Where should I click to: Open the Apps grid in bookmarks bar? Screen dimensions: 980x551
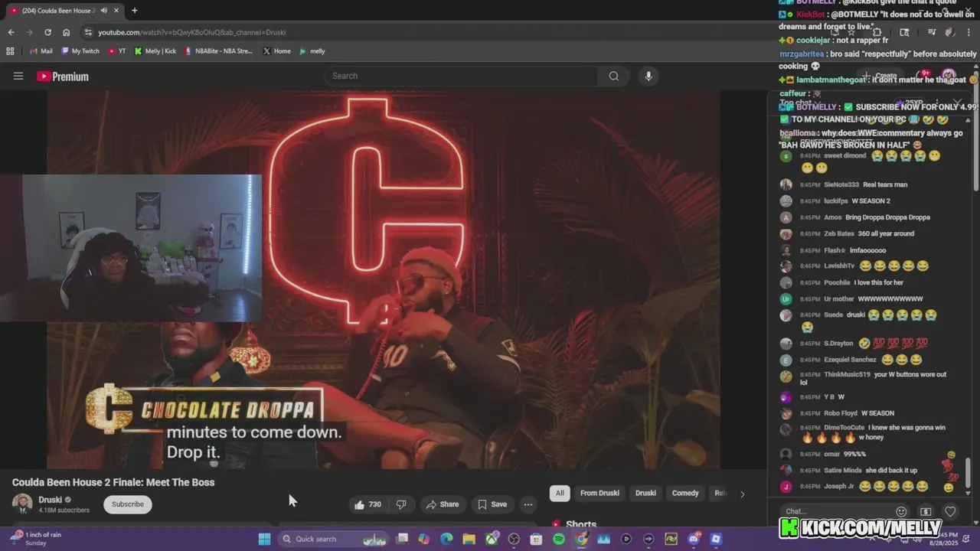[x=10, y=51]
